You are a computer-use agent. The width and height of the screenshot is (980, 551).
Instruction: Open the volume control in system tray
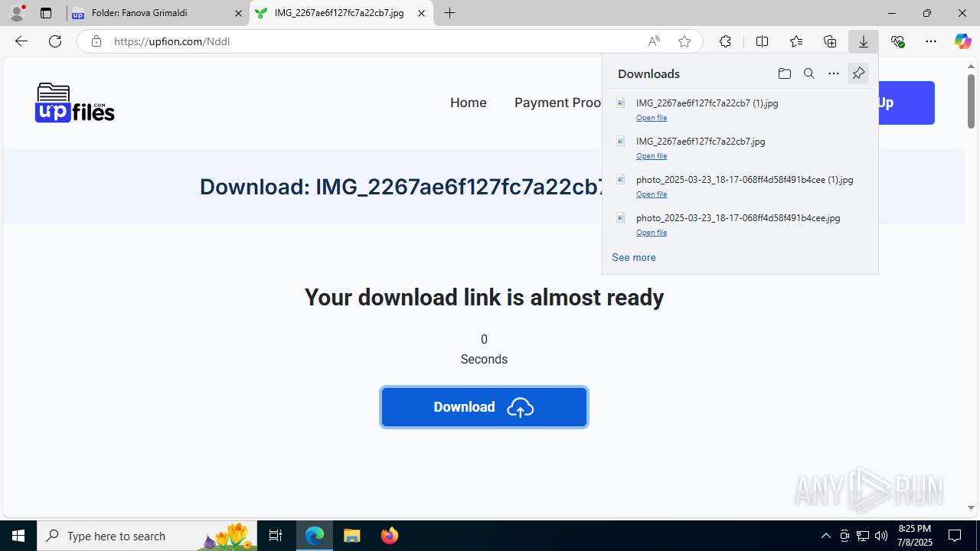pos(881,536)
